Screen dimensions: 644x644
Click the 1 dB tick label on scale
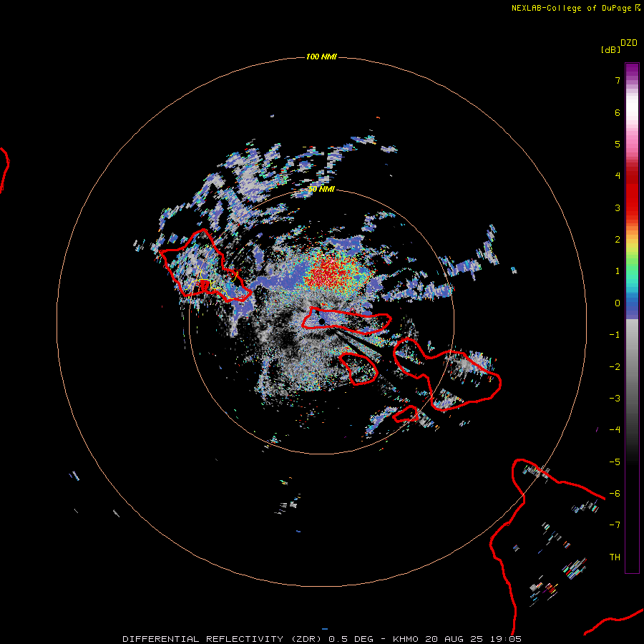pyautogui.click(x=618, y=271)
